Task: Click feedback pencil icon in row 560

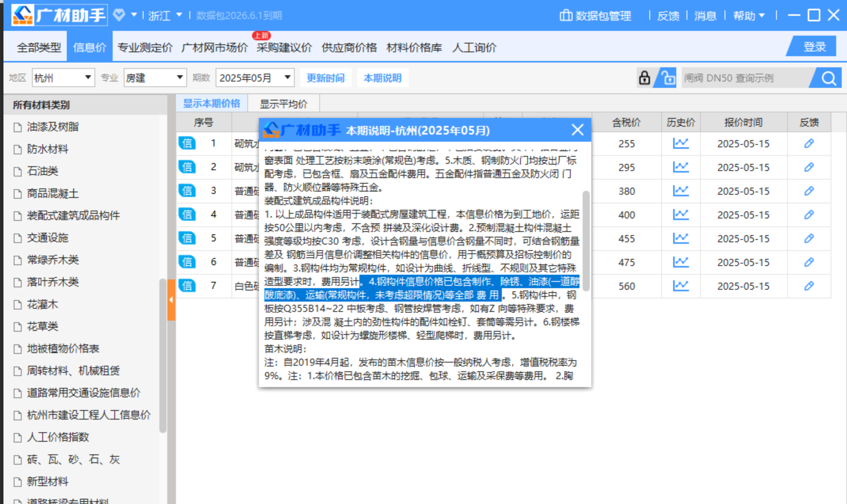Action: pos(808,286)
